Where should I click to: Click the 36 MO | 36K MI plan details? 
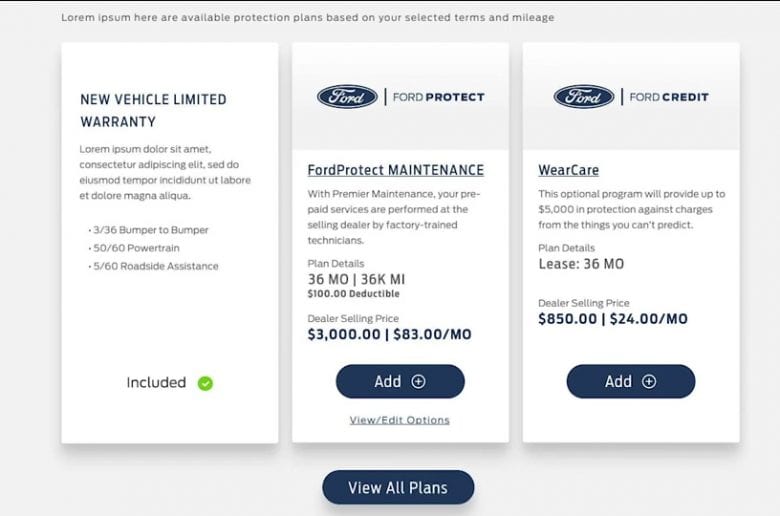pos(356,279)
